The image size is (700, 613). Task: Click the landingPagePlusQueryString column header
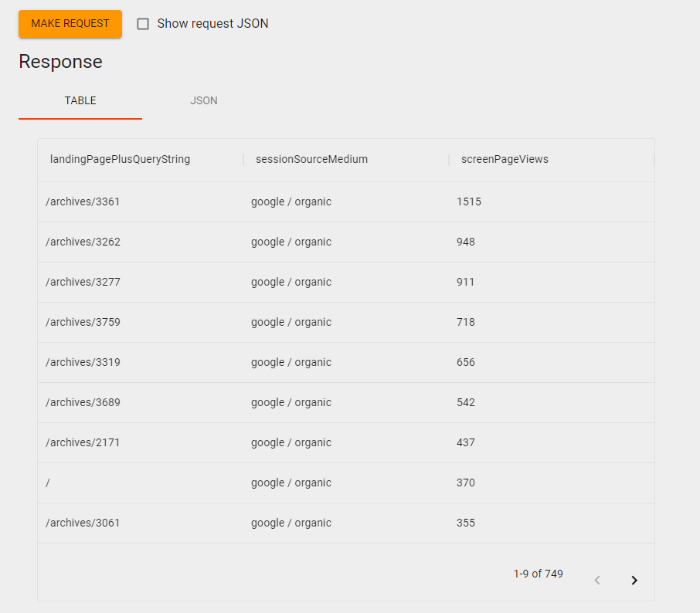pyautogui.click(x=120, y=159)
